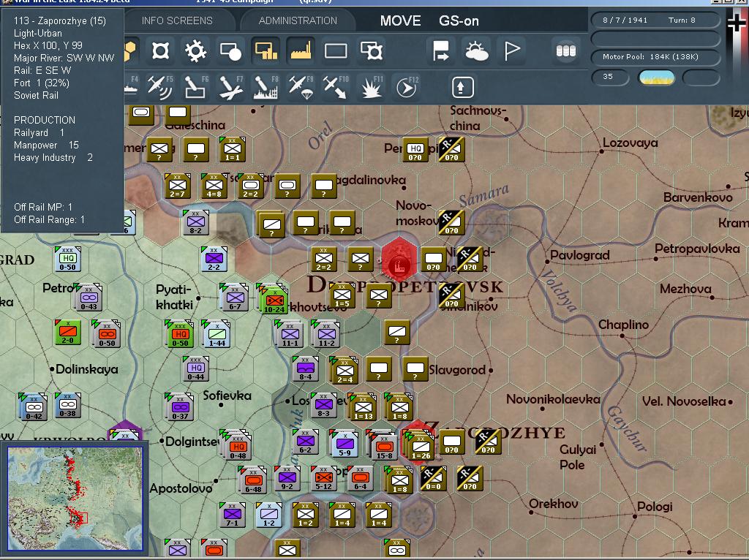Click the F11 explosion icon

coord(371,88)
